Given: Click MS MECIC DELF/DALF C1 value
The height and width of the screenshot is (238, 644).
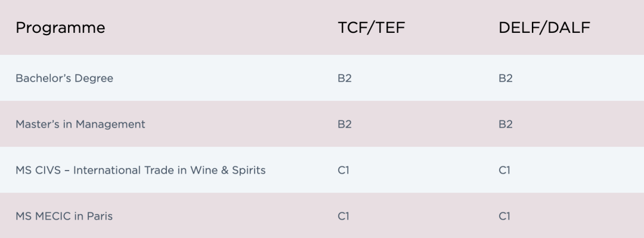Looking at the screenshot, I should coord(504,216).
